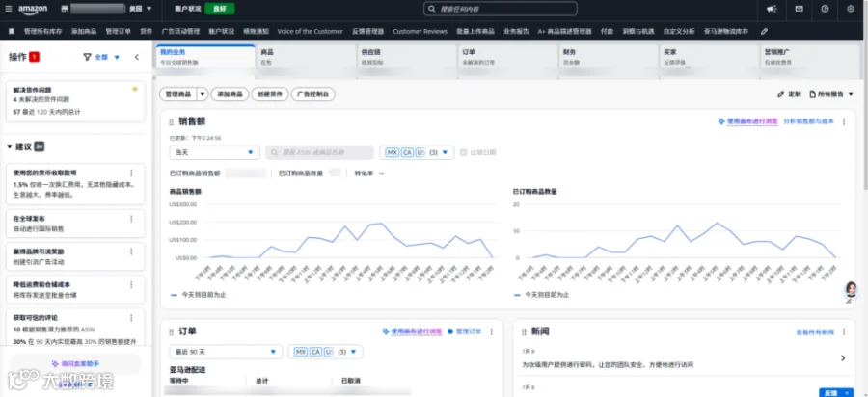Open the three-dot menu of 订单 card
The width and height of the screenshot is (868, 397).
click(492, 331)
